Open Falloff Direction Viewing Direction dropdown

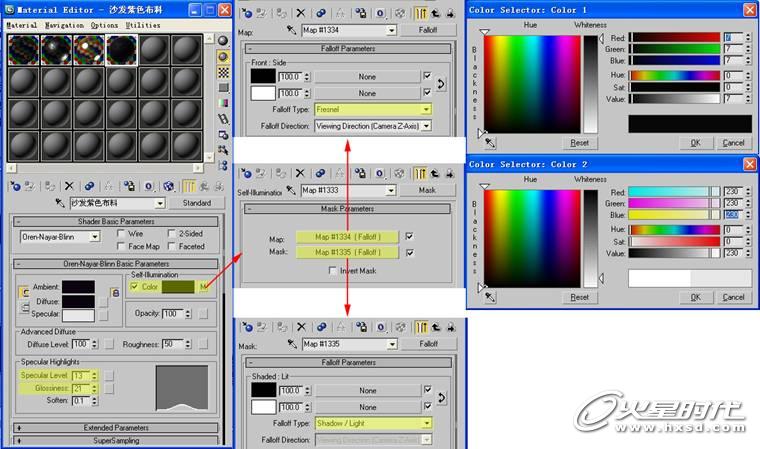pos(426,126)
